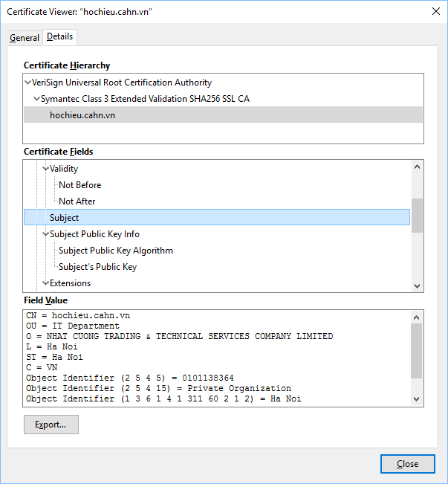Select the Details tab

(59, 37)
